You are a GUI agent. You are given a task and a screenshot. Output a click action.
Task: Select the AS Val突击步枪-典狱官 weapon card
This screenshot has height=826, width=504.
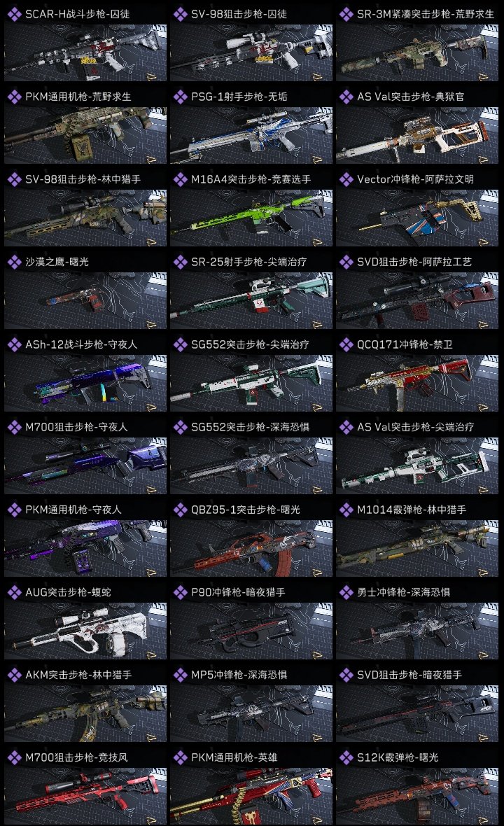click(x=417, y=124)
